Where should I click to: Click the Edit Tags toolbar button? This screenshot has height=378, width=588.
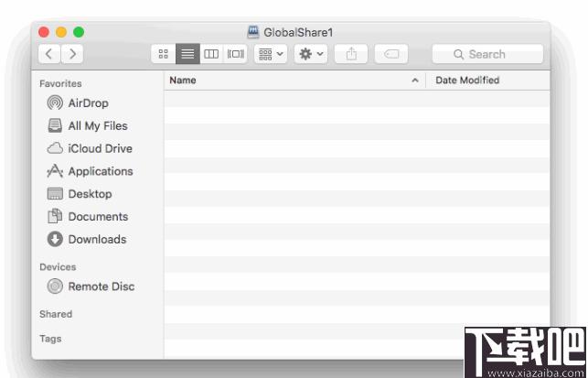pos(391,54)
